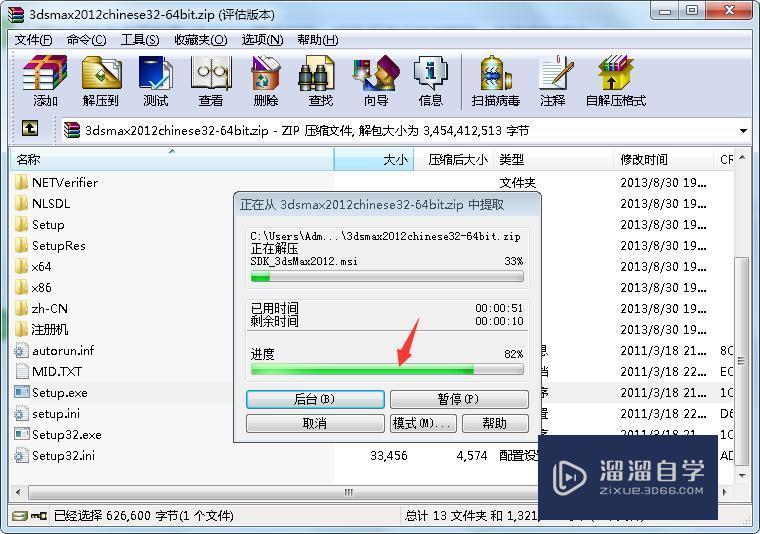Select the Setup32.exe file
Image resolution: width=760 pixels, height=534 pixels.
point(58,435)
